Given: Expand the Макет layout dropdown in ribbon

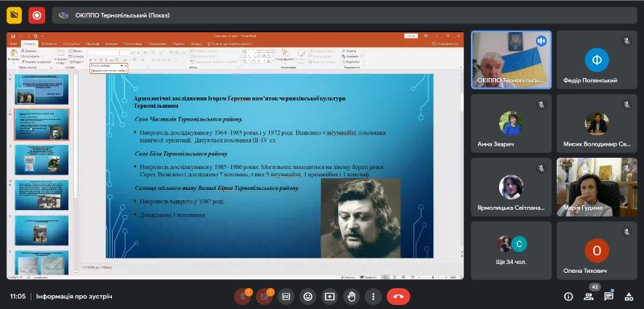Looking at the screenshot, I should pos(76,51).
